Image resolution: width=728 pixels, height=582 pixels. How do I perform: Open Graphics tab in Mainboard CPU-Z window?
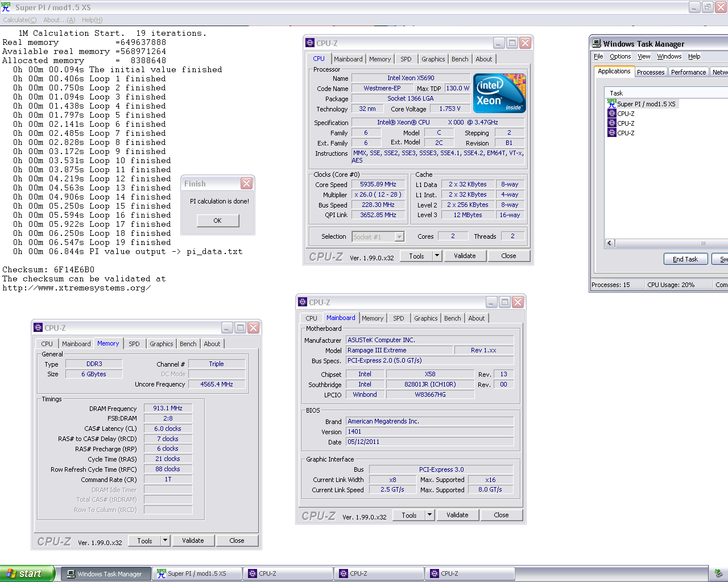(426, 318)
